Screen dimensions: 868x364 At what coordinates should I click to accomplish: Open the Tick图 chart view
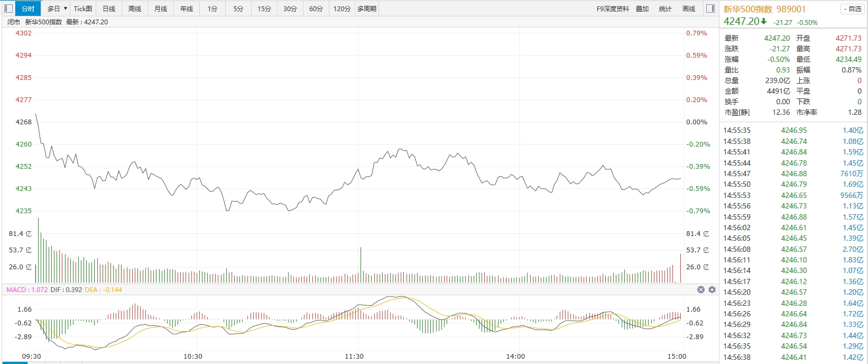(x=83, y=8)
